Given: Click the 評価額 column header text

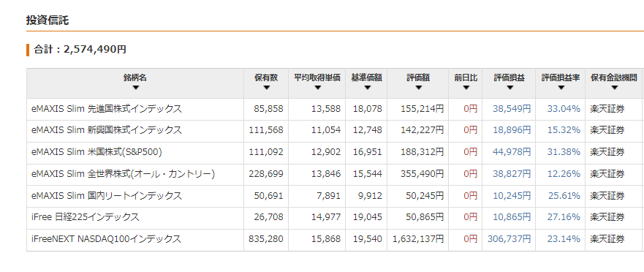Looking at the screenshot, I should (418, 78).
